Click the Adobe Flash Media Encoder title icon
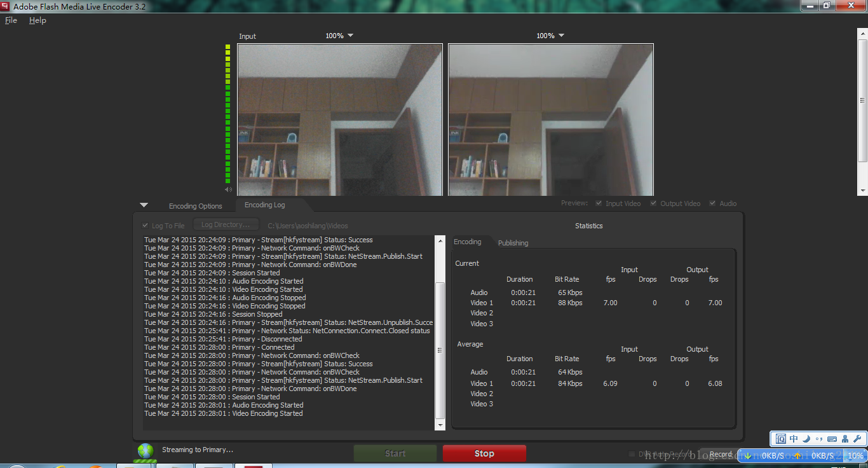The height and width of the screenshot is (468, 868). 6,6
